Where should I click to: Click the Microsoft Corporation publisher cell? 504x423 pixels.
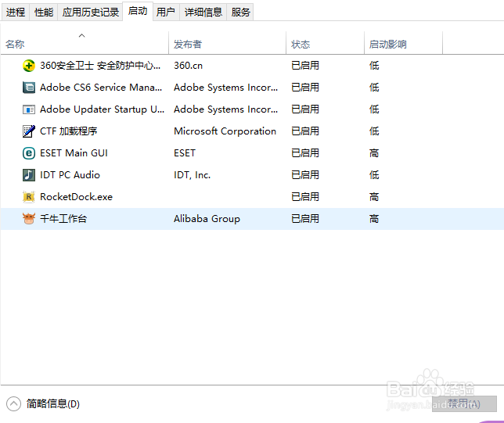click(x=225, y=131)
